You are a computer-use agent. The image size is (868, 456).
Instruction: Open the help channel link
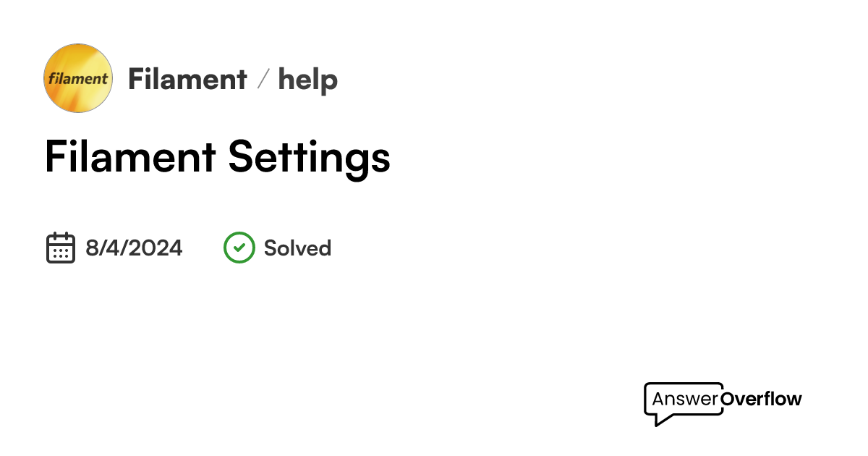tap(307, 80)
